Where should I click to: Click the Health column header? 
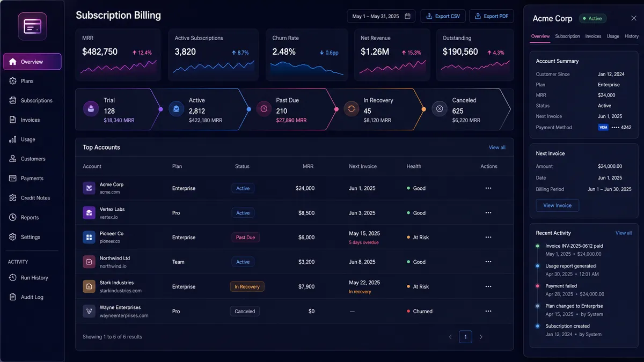414,166
